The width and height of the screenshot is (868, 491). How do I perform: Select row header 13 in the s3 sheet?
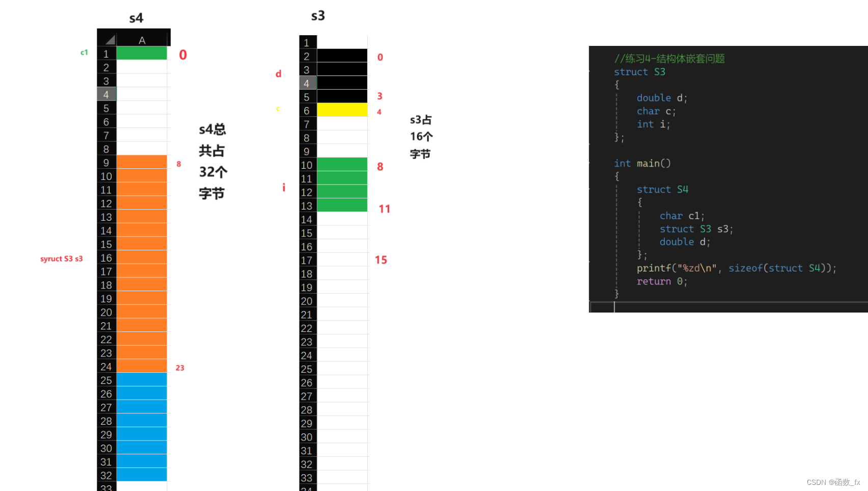(308, 205)
